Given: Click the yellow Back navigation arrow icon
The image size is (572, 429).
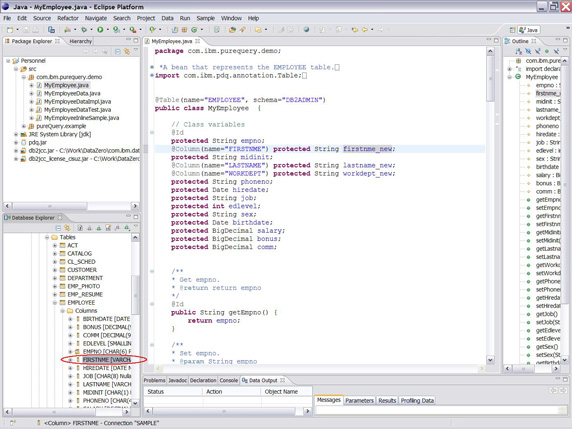Looking at the screenshot, I should click(x=364, y=30).
